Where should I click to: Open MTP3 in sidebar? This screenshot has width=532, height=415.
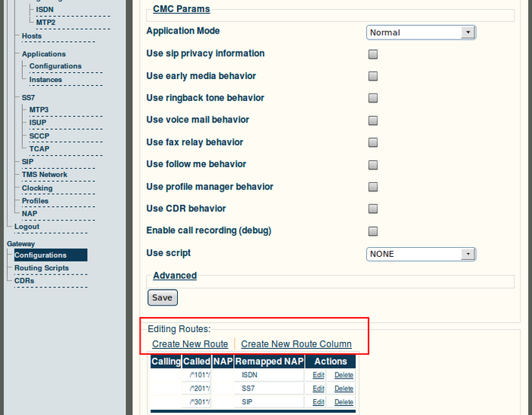pyautogui.click(x=39, y=110)
